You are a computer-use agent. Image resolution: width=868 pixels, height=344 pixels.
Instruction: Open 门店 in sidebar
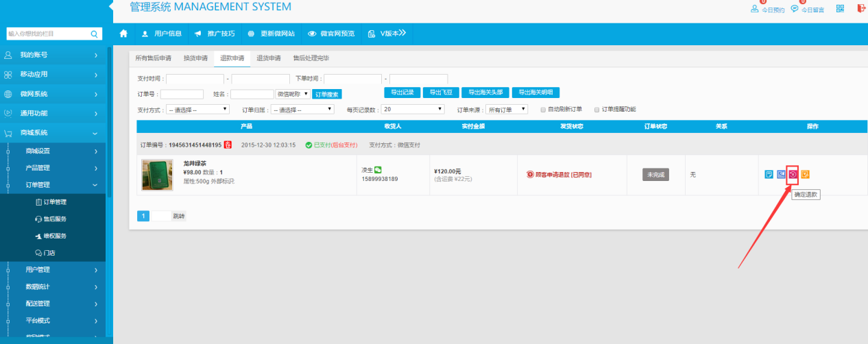(50, 253)
